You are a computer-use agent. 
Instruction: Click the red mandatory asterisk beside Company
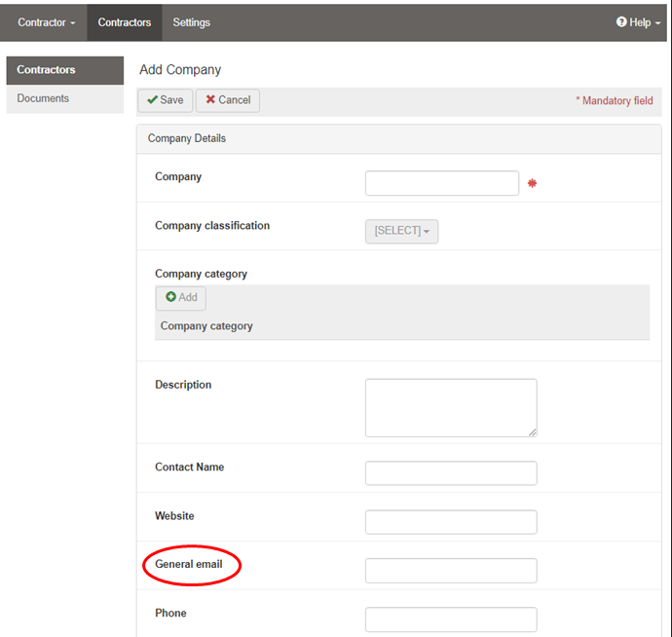(x=532, y=183)
